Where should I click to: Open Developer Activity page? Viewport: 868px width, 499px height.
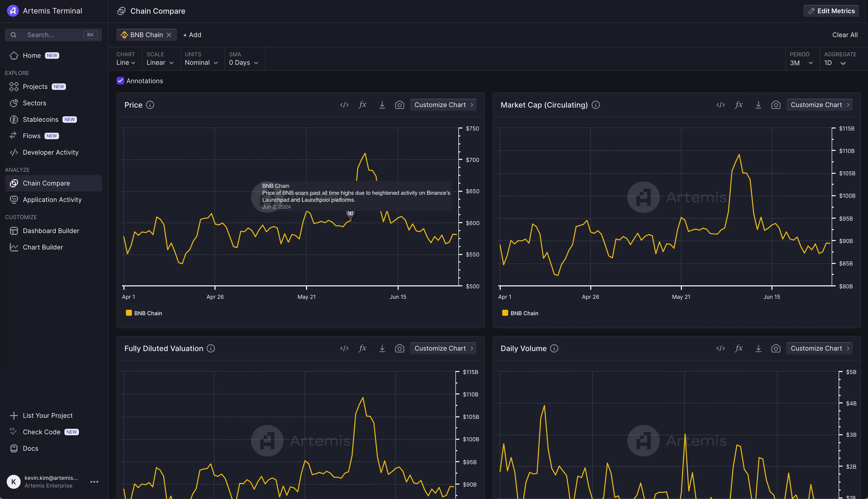54,152
